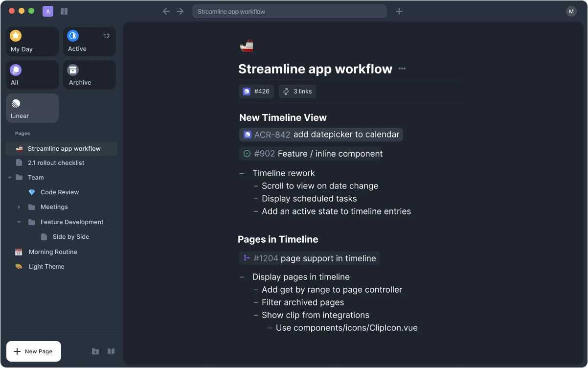Select the My Day star icon
The image size is (588, 368).
tap(16, 35)
